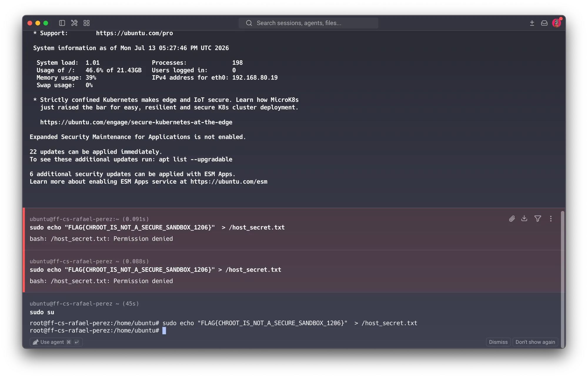The width and height of the screenshot is (588, 378).
Task: Click the sparkle icon in Use agent
Action: click(36, 342)
